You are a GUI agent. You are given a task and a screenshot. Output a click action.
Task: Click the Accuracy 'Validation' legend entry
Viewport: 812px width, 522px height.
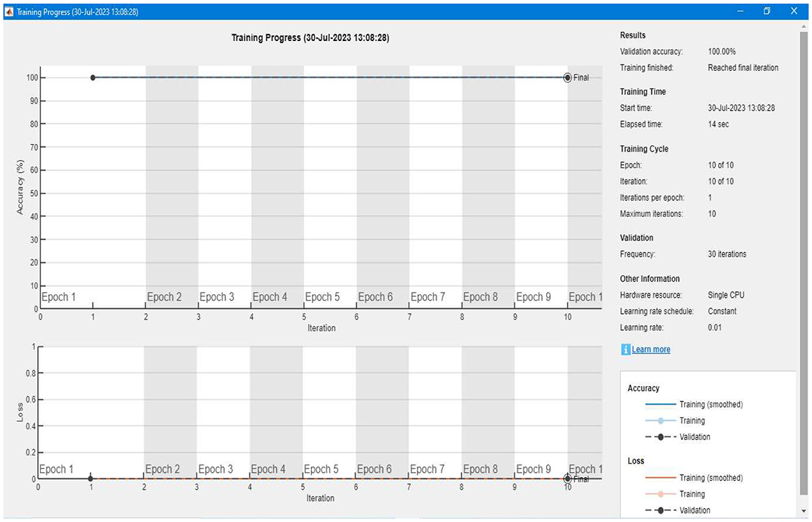coord(678,437)
